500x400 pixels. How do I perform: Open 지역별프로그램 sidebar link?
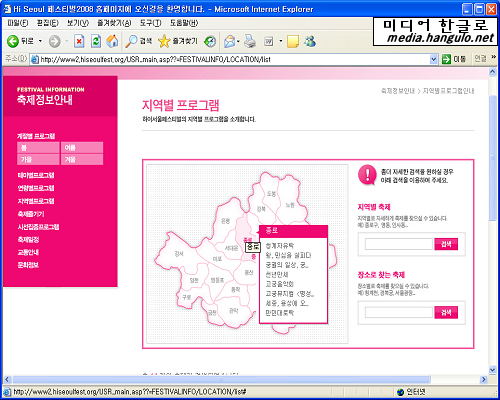(36, 201)
